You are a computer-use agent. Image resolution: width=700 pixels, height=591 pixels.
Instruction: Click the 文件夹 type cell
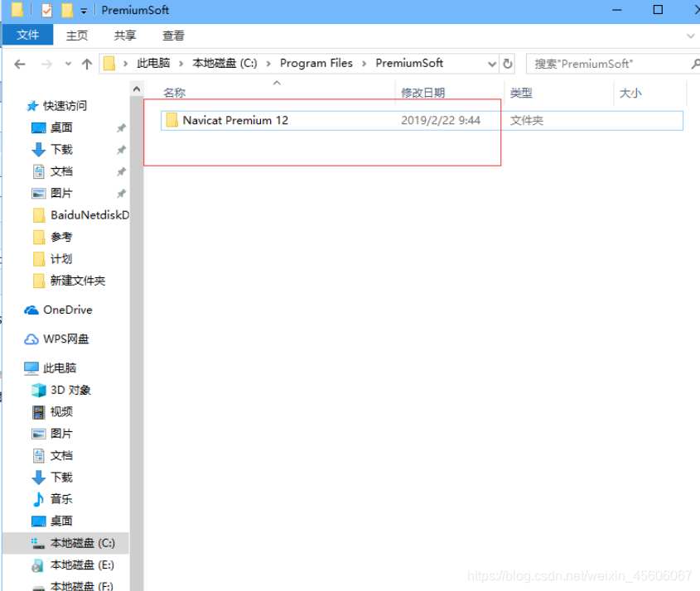click(x=527, y=120)
